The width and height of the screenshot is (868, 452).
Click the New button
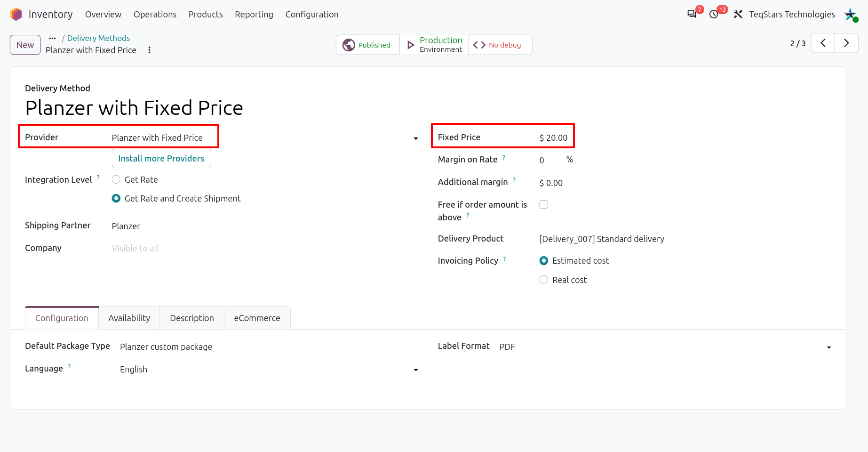coord(25,45)
